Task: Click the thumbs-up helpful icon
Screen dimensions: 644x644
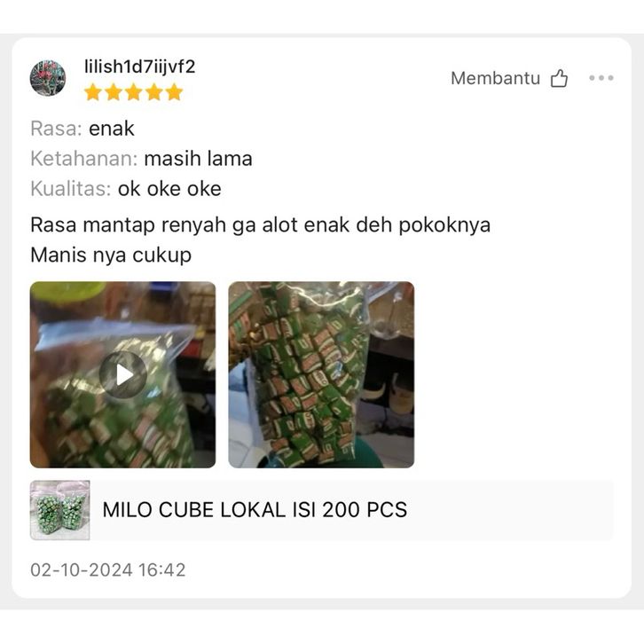Action: (559, 78)
